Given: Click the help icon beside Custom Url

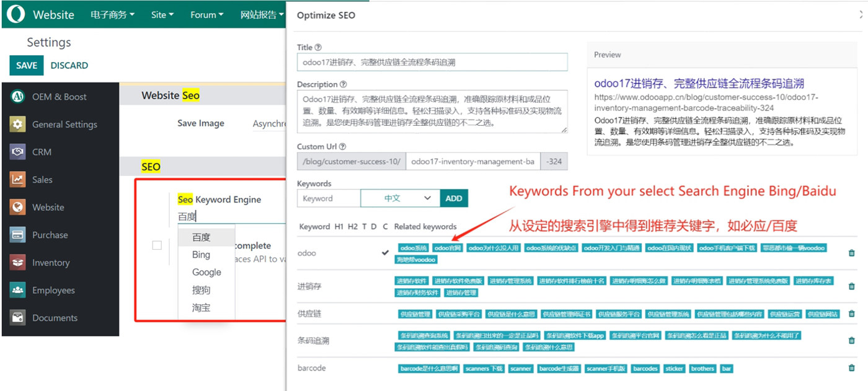Looking at the screenshot, I should [x=342, y=147].
